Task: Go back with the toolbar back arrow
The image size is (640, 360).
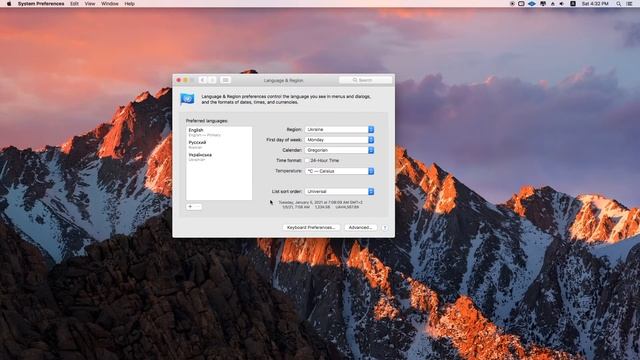Action: coord(202,80)
